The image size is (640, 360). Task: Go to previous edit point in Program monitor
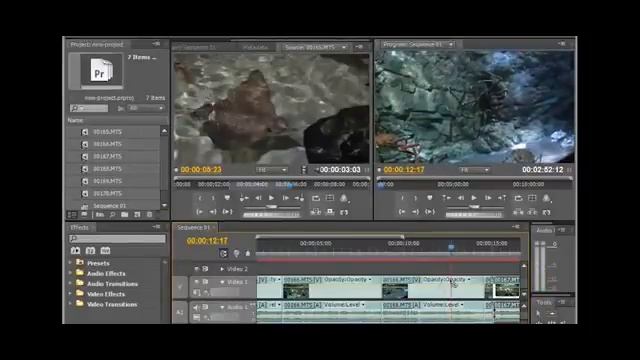[x=446, y=198]
